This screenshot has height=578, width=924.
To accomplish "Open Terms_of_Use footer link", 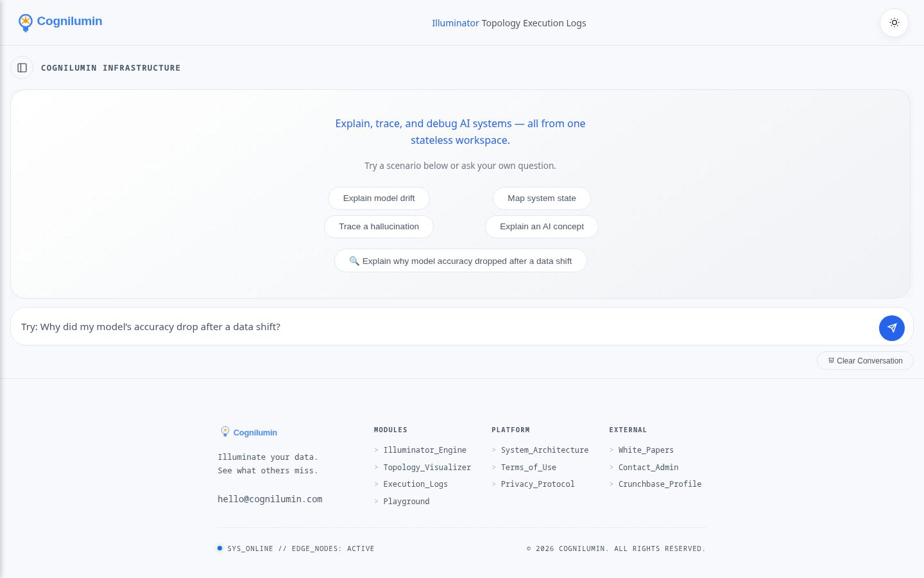I will (529, 468).
